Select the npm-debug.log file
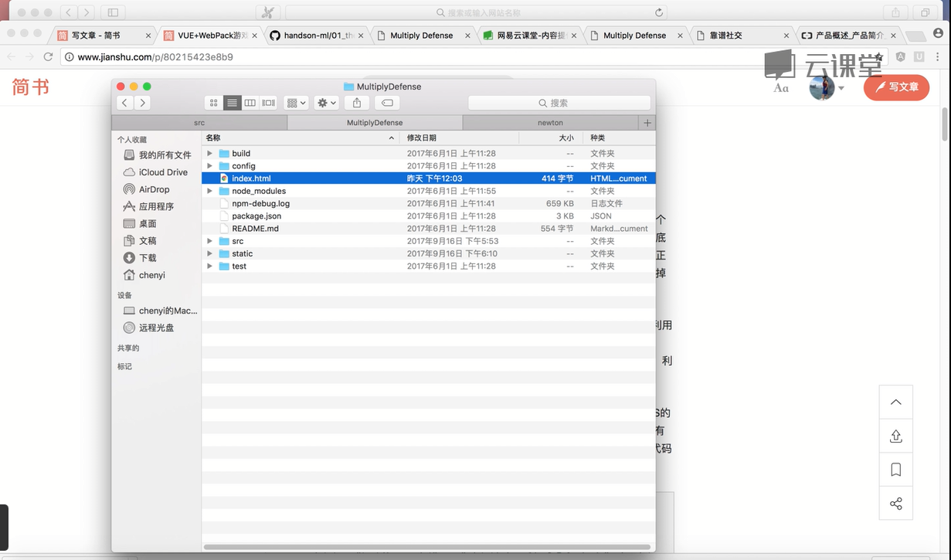This screenshot has width=951, height=560. (x=429, y=203)
